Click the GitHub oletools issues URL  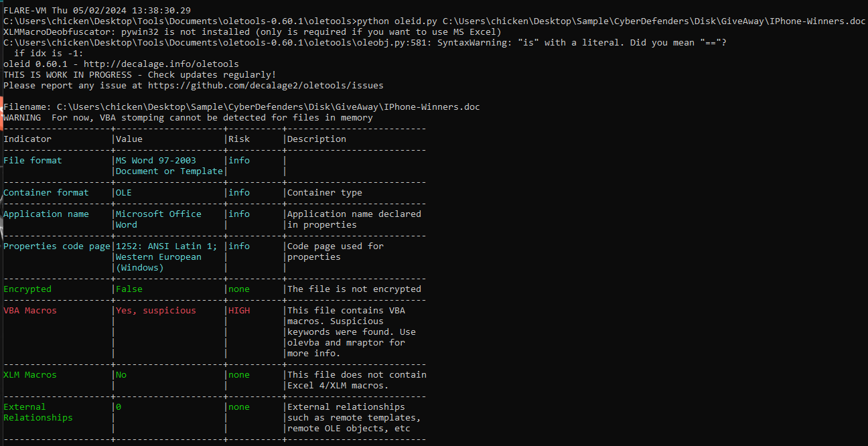(x=265, y=86)
